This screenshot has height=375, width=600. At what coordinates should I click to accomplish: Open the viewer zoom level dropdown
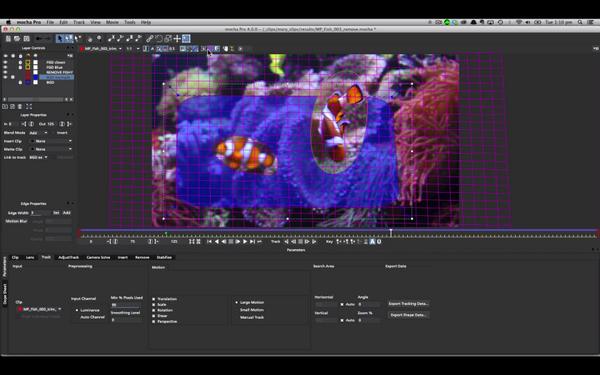pos(133,49)
